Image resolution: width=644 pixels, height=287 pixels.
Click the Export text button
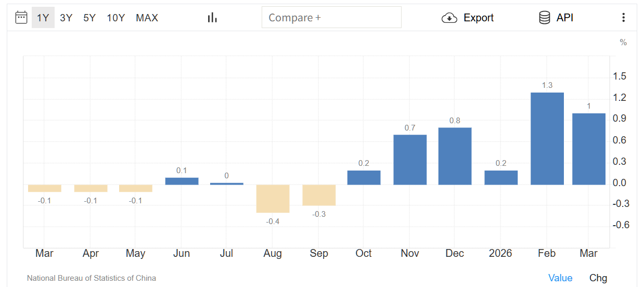(479, 18)
